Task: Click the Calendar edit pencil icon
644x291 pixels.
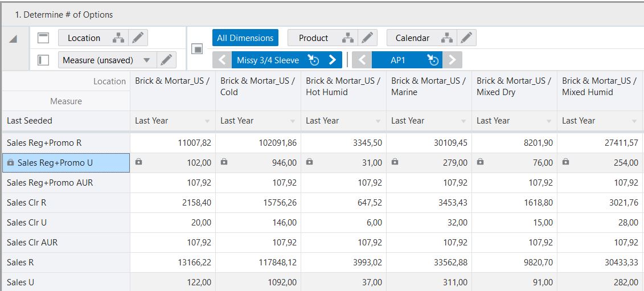Action: click(466, 38)
